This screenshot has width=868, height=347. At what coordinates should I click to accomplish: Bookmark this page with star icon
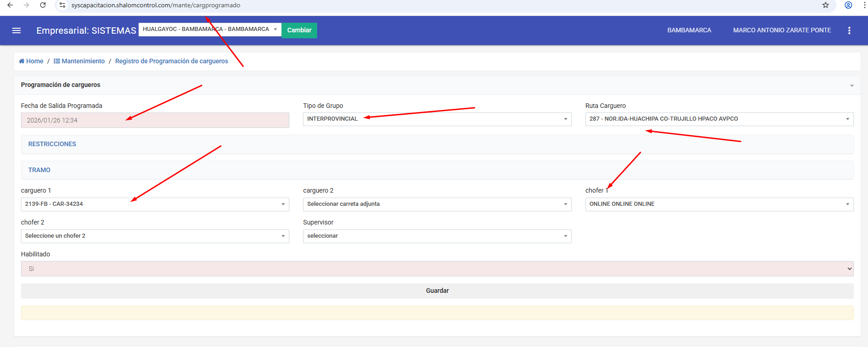[x=825, y=5]
